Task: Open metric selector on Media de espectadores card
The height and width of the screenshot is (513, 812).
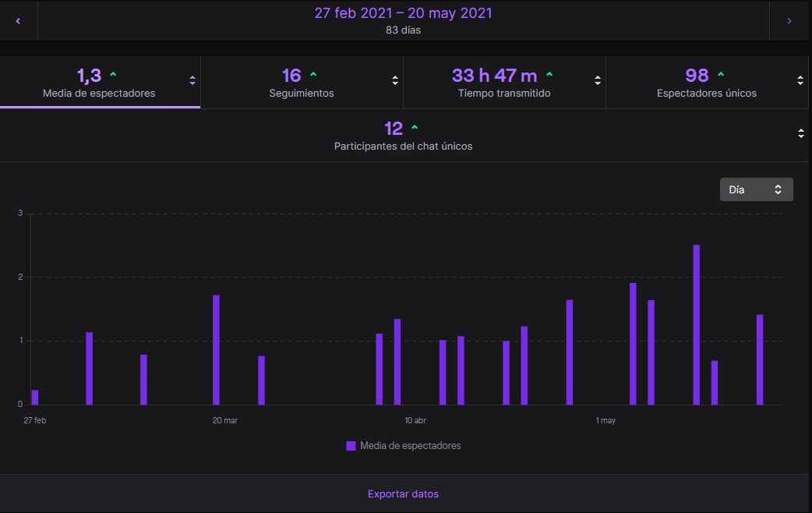Action: tap(192, 80)
